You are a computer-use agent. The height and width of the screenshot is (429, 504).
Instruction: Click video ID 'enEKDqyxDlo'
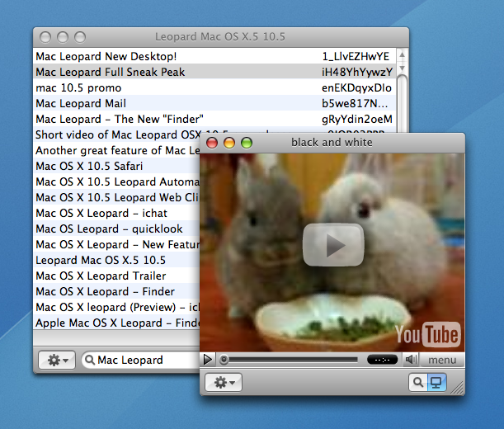point(356,87)
